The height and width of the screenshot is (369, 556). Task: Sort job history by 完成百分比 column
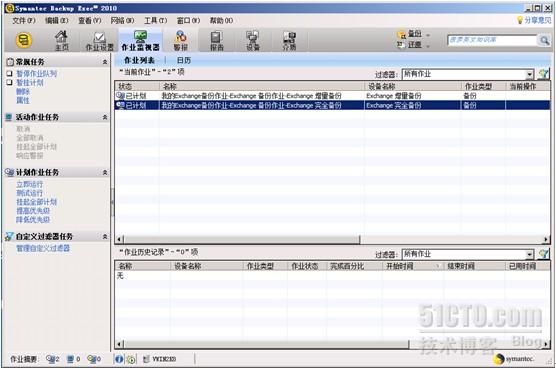point(355,266)
